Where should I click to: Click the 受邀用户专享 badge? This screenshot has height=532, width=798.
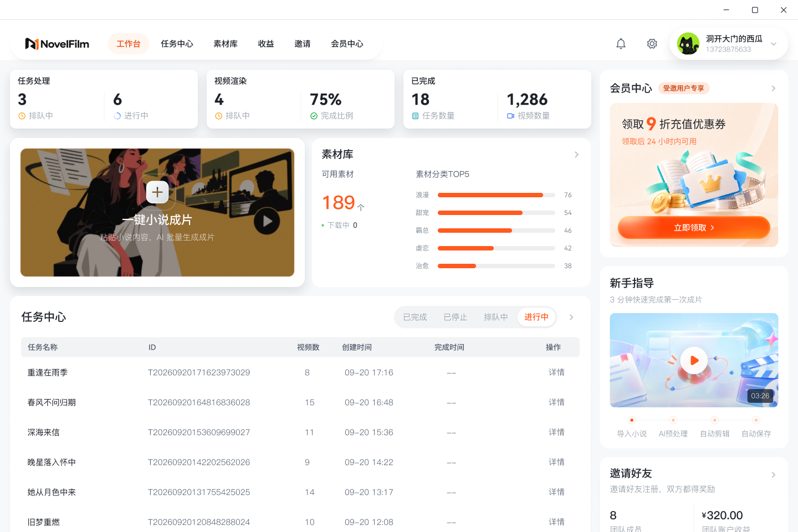pos(684,88)
